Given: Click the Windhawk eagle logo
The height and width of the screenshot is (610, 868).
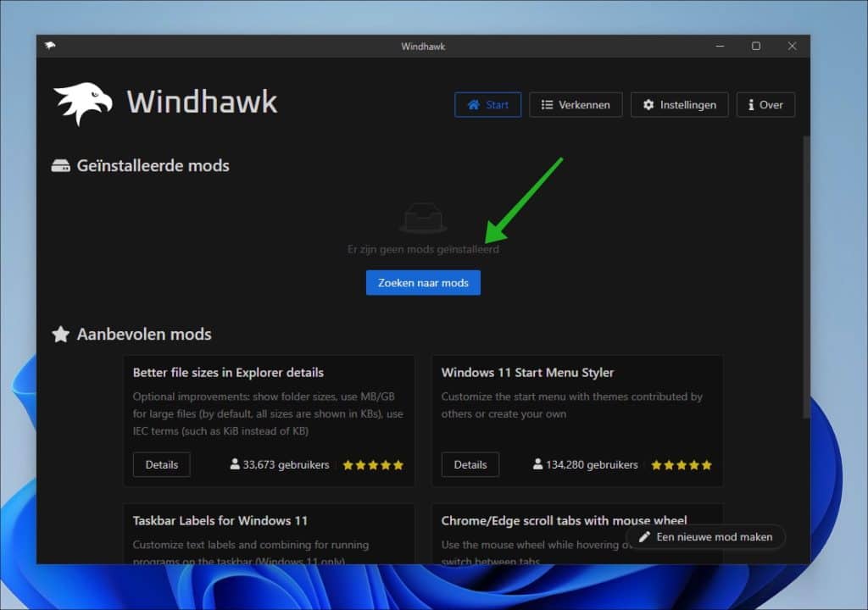Looking at the screenshot, I should click(83, 103).
